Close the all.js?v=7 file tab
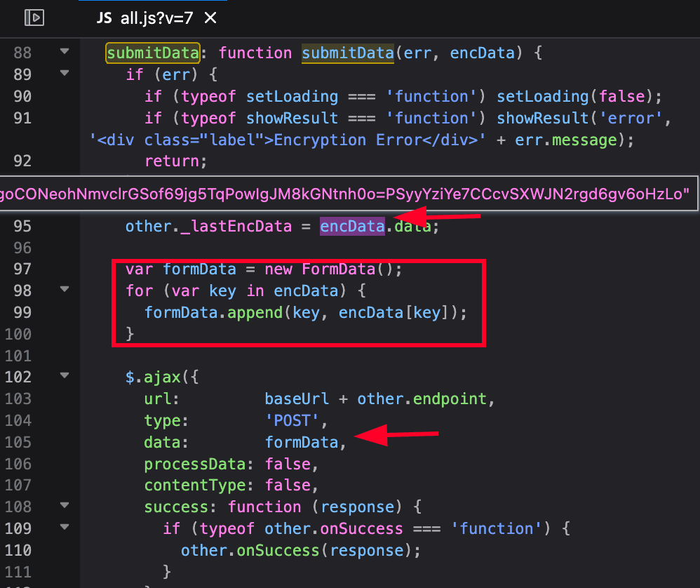The width and height of the screenshot is (700, 588). [211, 19]
